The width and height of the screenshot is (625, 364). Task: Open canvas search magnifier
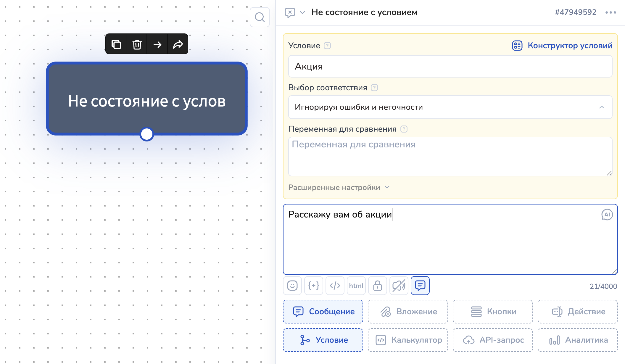tap(260, 17)
